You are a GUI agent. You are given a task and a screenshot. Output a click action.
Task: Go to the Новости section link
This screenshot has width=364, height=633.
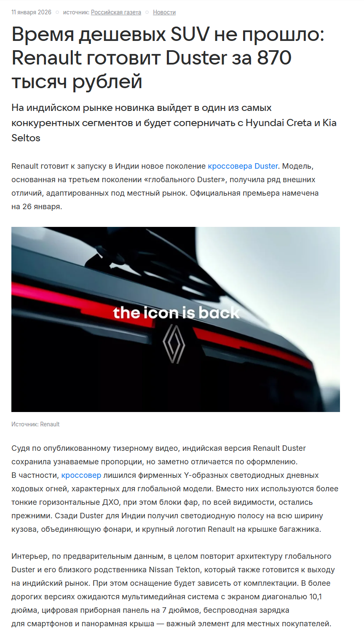coord(164,12)
